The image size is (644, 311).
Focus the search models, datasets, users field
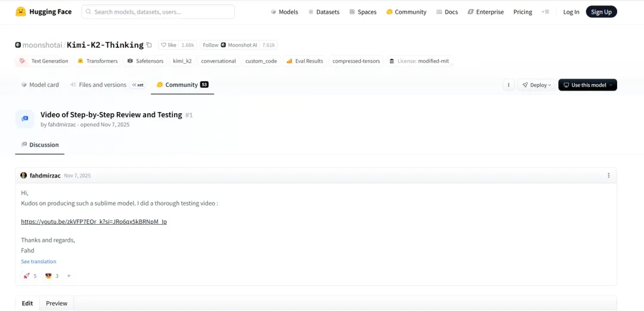click(158, 12)
